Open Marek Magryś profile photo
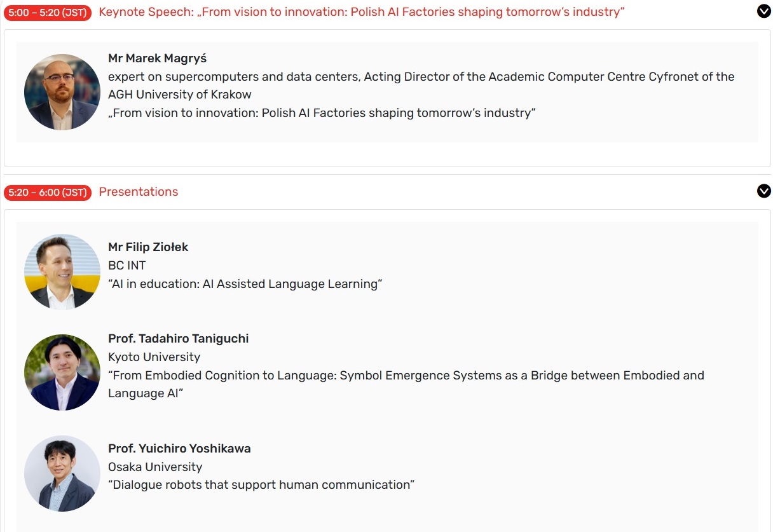 coord(62,92)
